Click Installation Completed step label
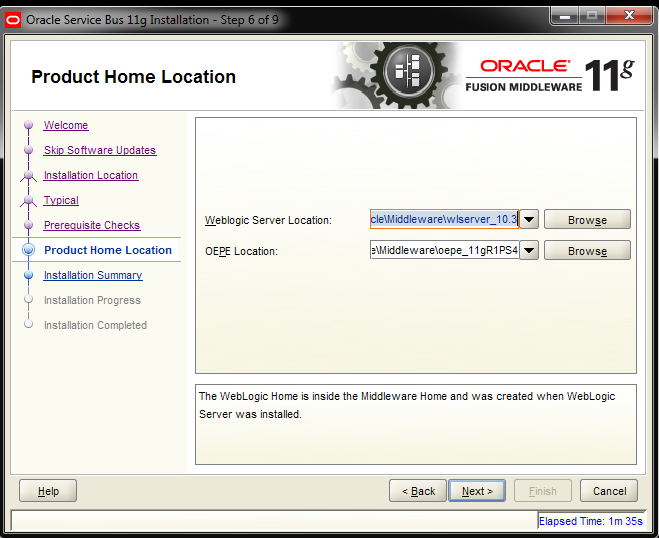659x538 pixels. pos(95,325)
